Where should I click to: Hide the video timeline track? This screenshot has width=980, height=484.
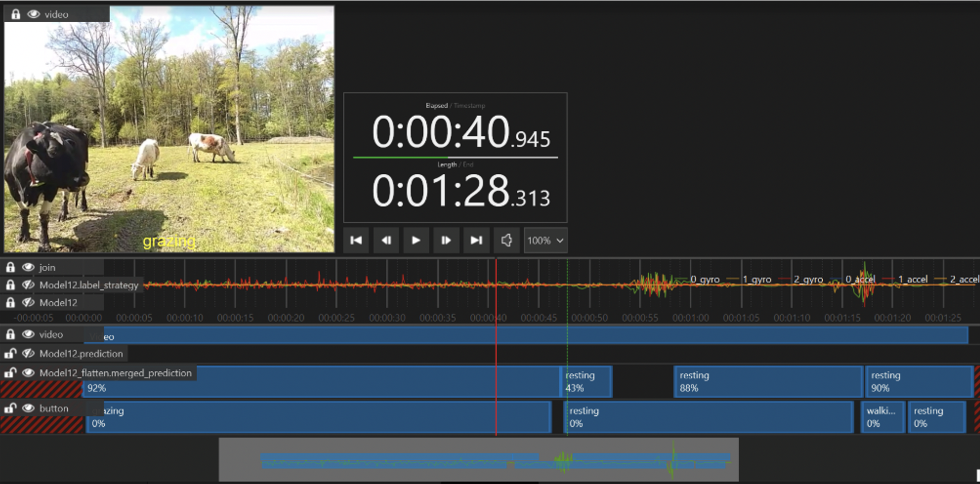click(x=28, y=334)
